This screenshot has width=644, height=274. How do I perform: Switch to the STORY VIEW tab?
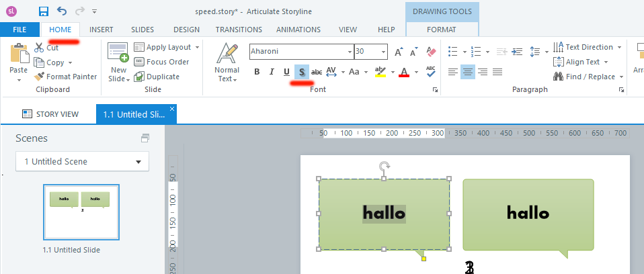(50, 114)
